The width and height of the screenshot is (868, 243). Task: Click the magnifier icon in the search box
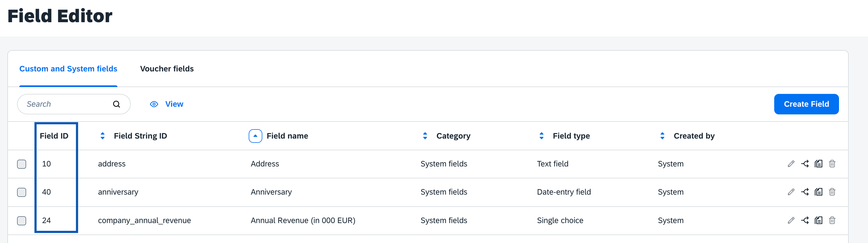click(117, 104)
